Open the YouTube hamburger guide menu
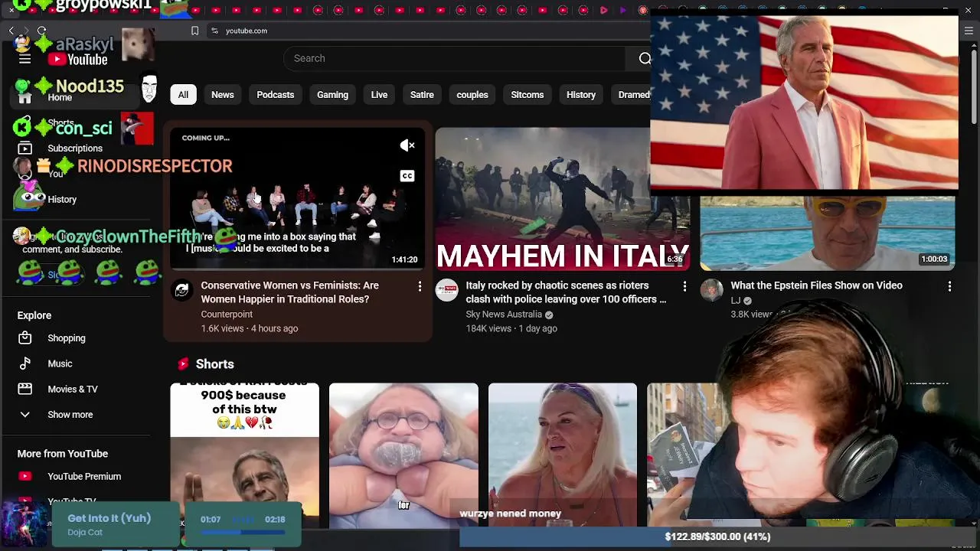Screen dimensions: 980x551 click(x=24, y=59)
